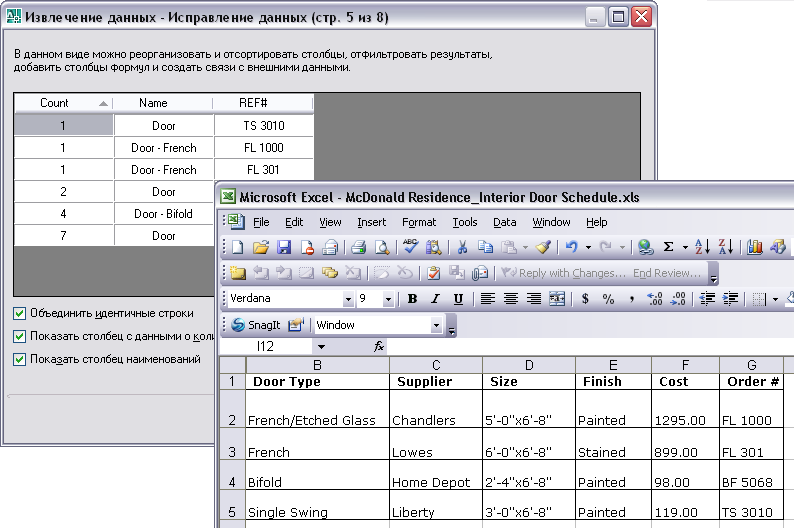The height and width of the screenshot is (528, 794).
Task: Toggle Align Right button in Excel
Action: click(x=534, y=299)
